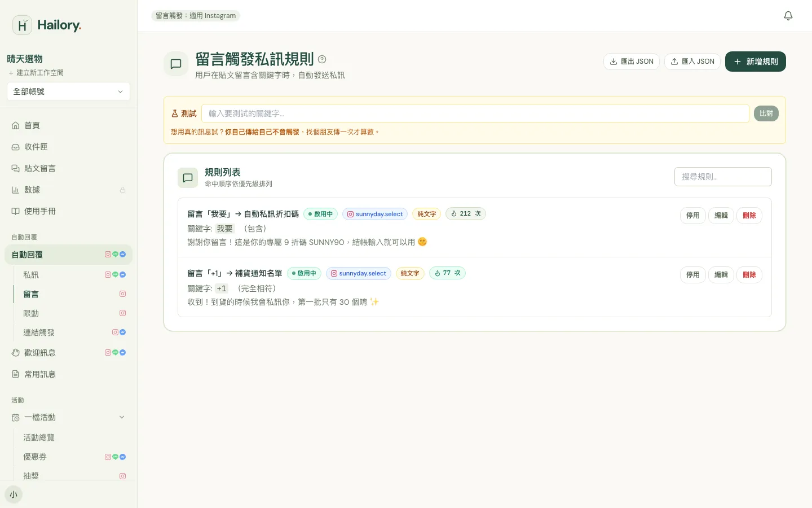Click the 貼文留言 comments icon
The width and height of the screenshot is (812, 508).
tap(16, 168)
